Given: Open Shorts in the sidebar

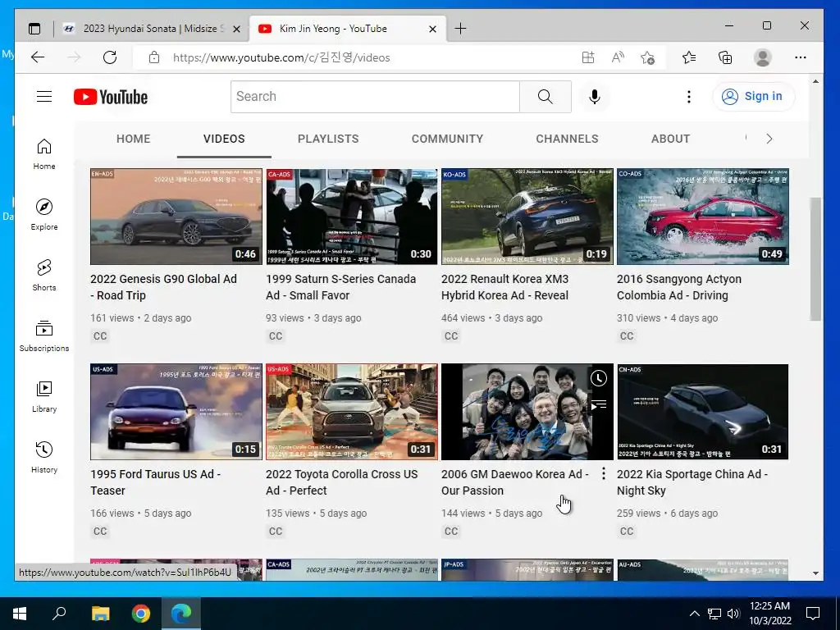Looking at the screenshot, I should (x=44, y=276).
